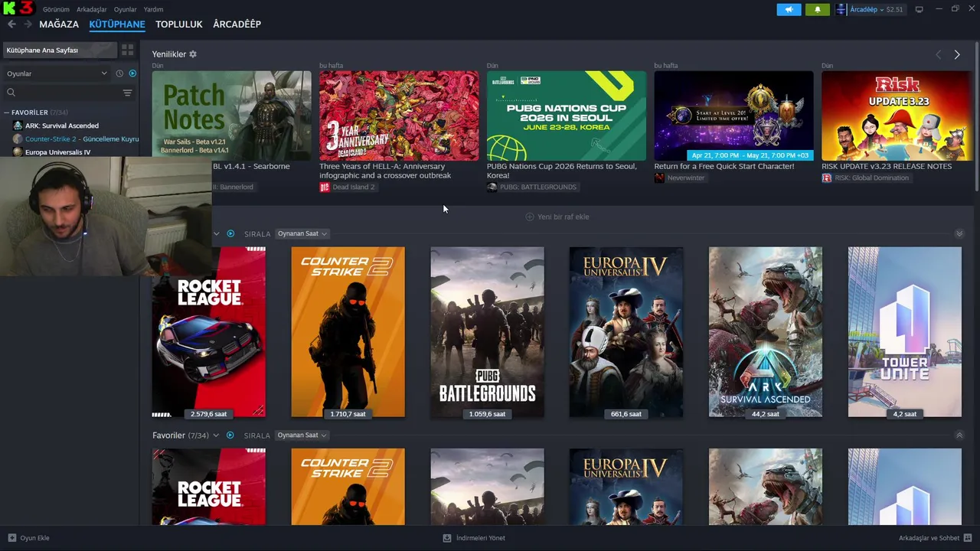Click Kütüphane Ana Sayfası button
This screenshot has width=980, height=551.
click(x=60, y=50)
